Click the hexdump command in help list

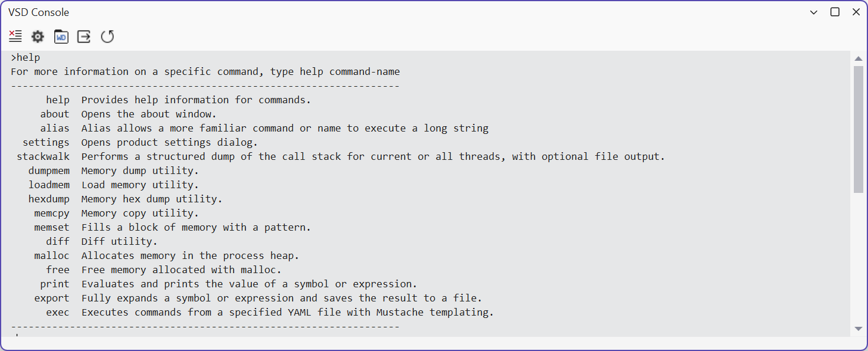[49, 199]
